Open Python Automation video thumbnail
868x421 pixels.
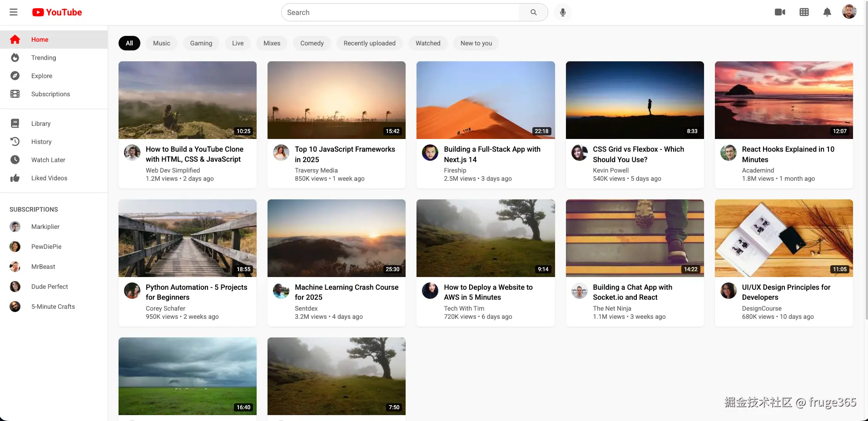pos(188,238)
